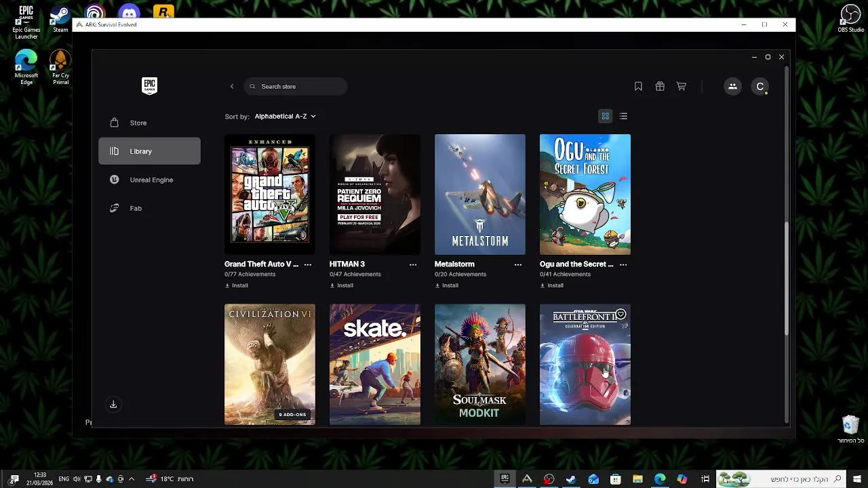Viewport: 868px width, 488px height.
Task: Open three-dot menu for Ogu and the Secret
Action: point(623,264)
